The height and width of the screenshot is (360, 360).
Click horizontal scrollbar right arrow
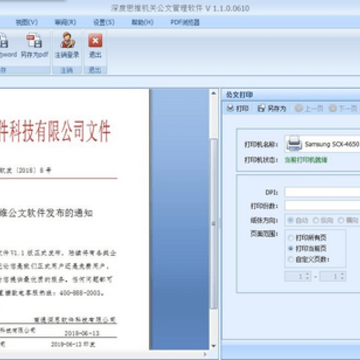[x=205, y=354]
